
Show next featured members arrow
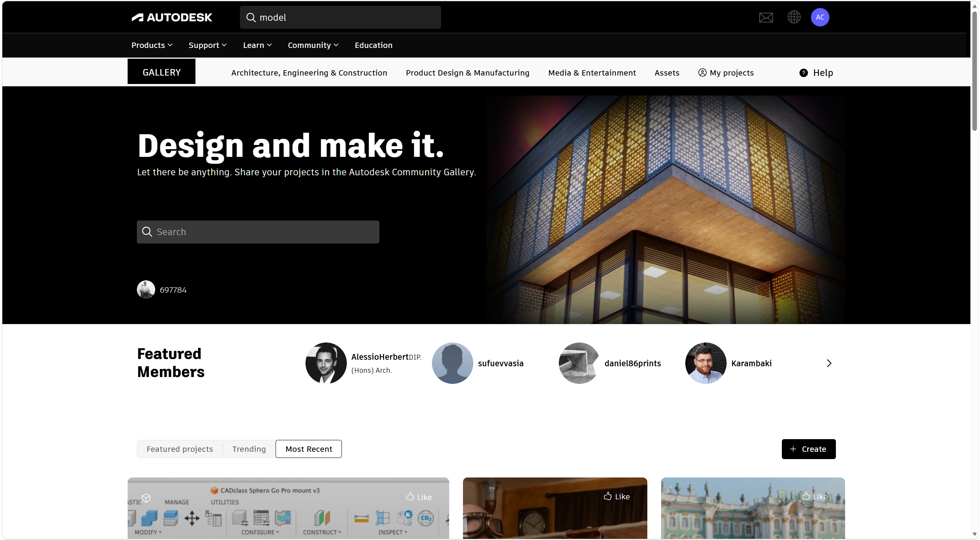click(829, 363)
